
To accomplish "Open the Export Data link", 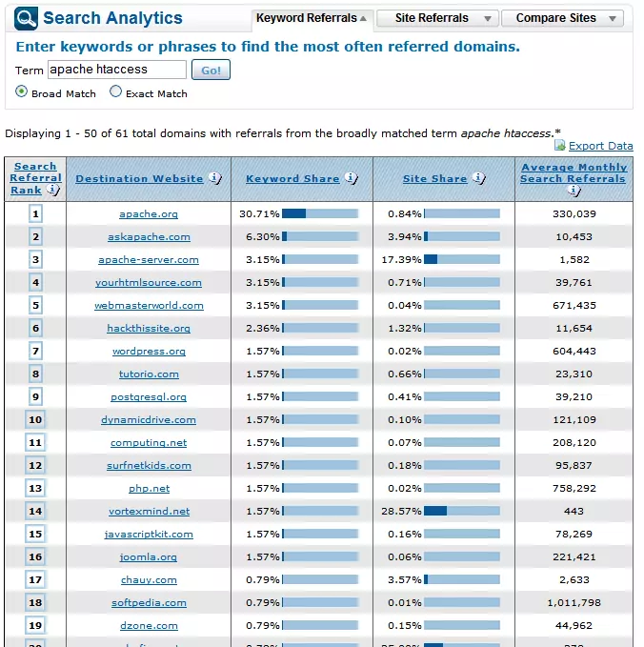I will click(600, 146).
